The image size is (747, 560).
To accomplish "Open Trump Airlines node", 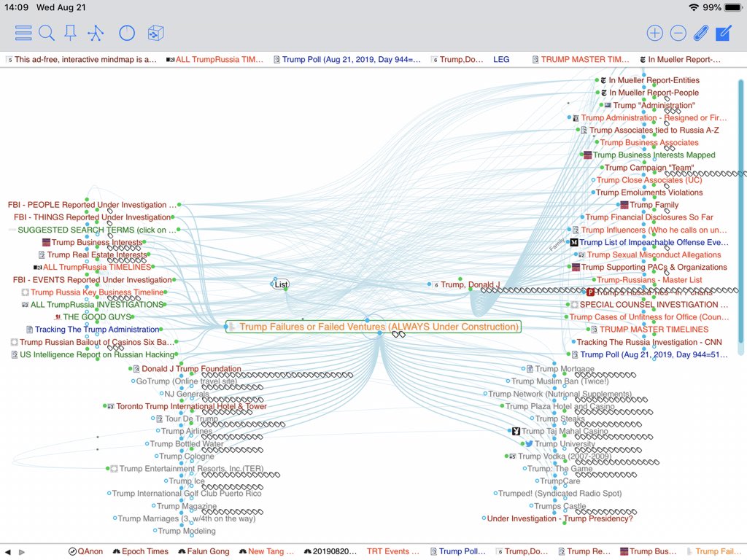I will [x=186, y=432].
